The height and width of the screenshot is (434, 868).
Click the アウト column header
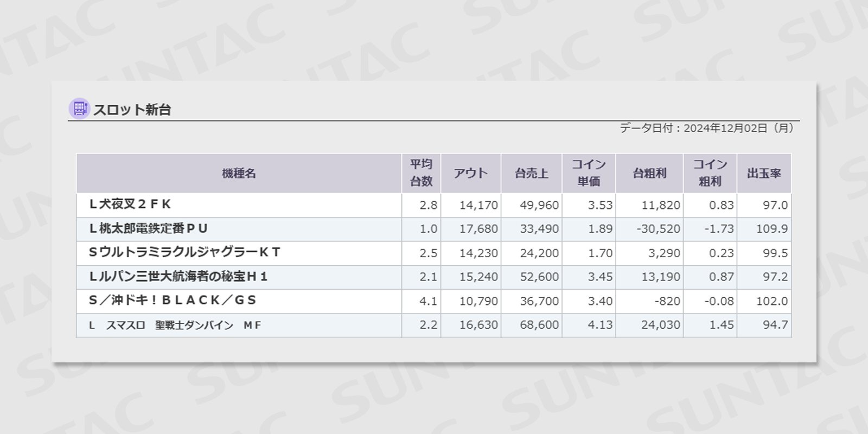pyautogui.click(x=471, y=173)
